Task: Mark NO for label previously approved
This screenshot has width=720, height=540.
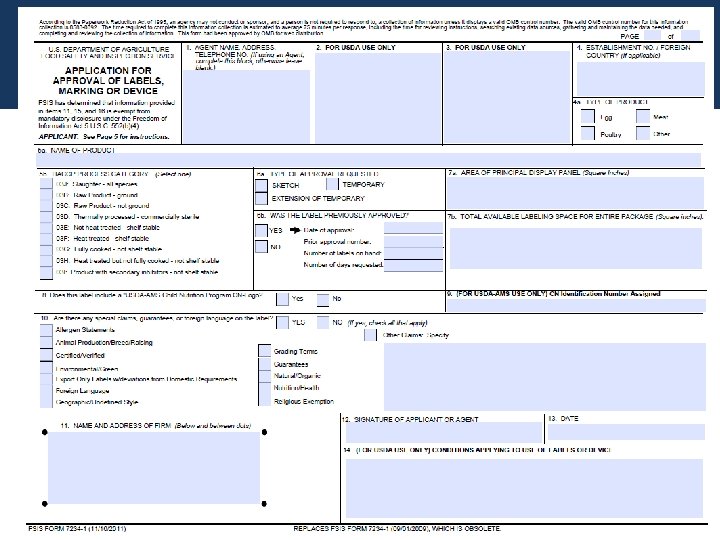Action: [261, 247]
